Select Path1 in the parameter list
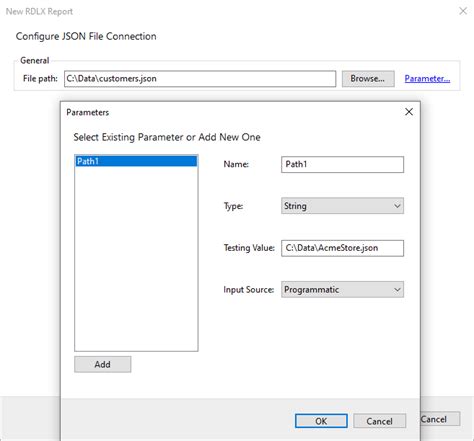Screen dimensions: 474x441 tap(136, 161)
